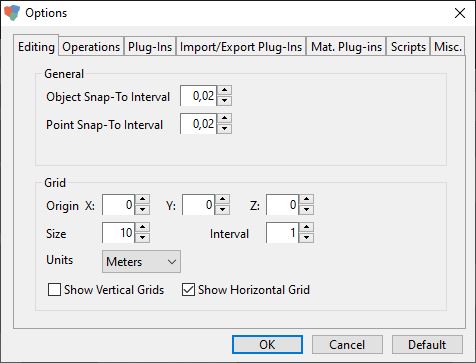Decrease Grid Origin Y value
Screen dimensions: 476x363
click(x=223, y=210)
